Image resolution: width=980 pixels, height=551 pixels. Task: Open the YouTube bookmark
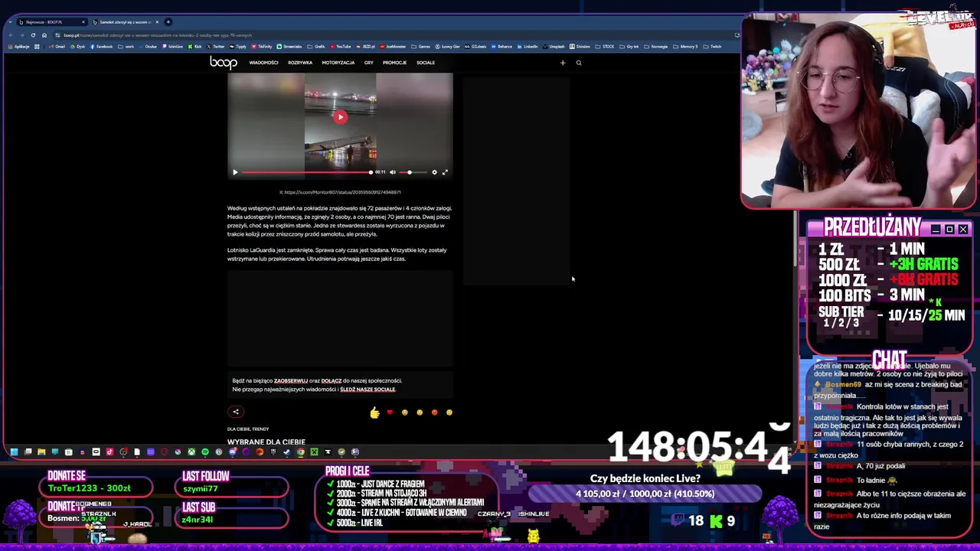(x=341, y=47)
